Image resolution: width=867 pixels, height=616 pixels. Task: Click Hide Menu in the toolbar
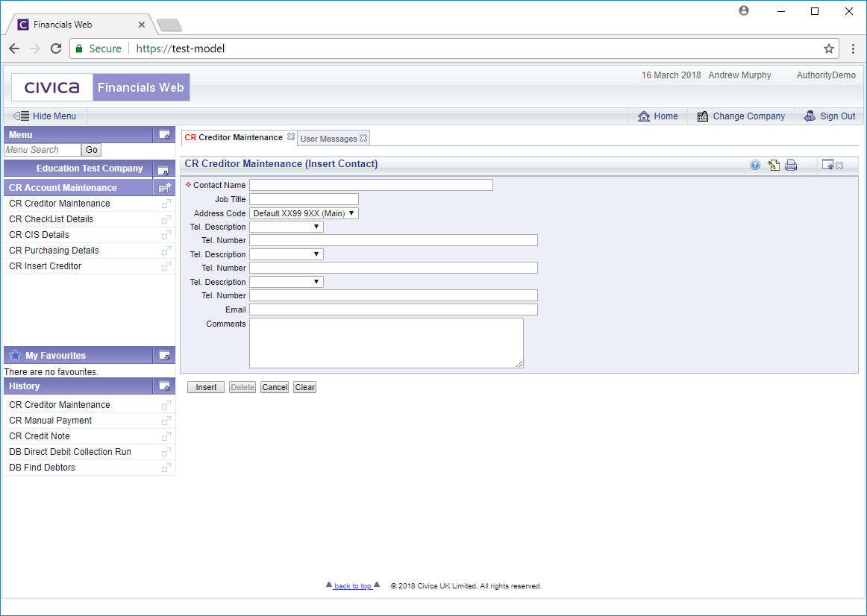point(44,116)
